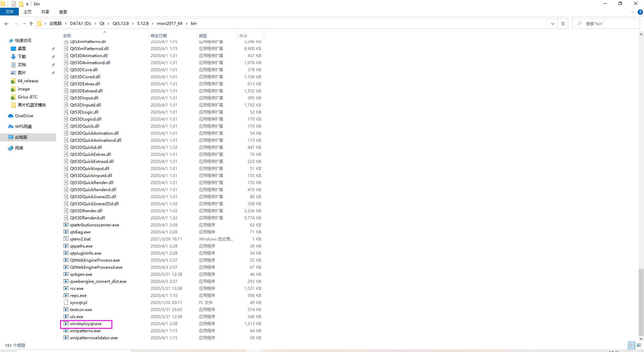Expand chevron after DATA1 (D:) in path
644x352 pixels.
pyautogui.click(x=95, y=24)
